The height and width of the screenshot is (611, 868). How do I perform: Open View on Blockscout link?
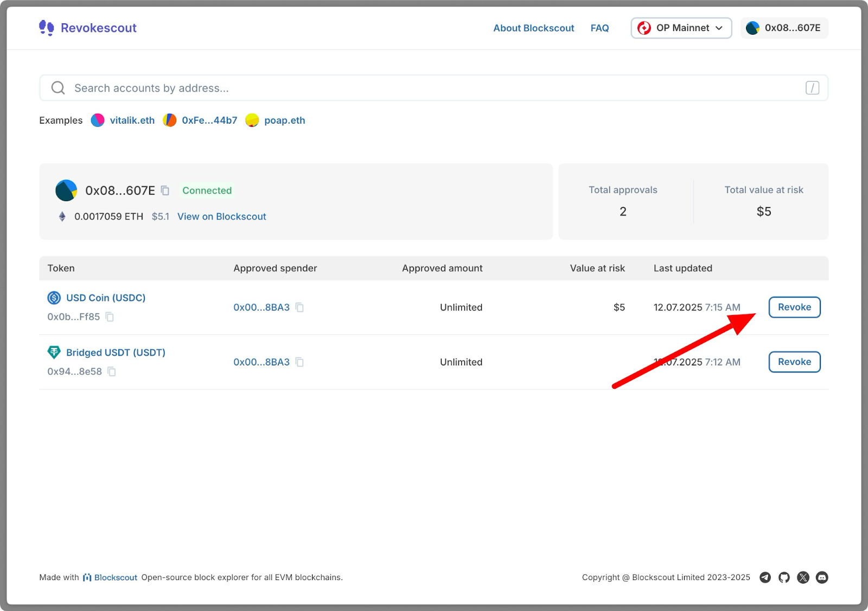click(221, 216)
